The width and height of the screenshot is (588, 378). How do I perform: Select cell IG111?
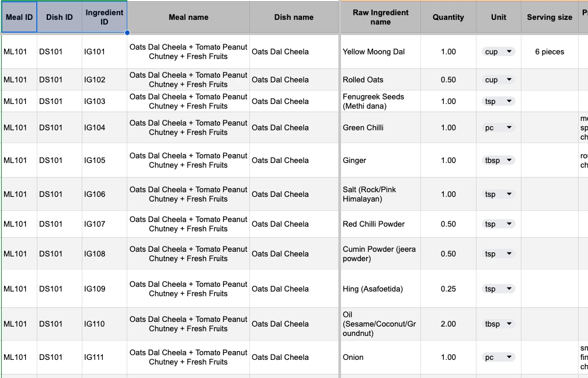coord(105,358)
